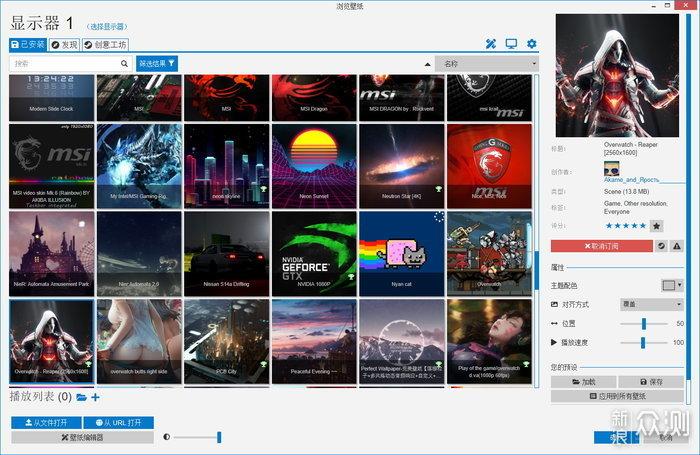Click 从 URL 打开 button
This screenshot has width=700, height=455.
[x=118, y=422]
